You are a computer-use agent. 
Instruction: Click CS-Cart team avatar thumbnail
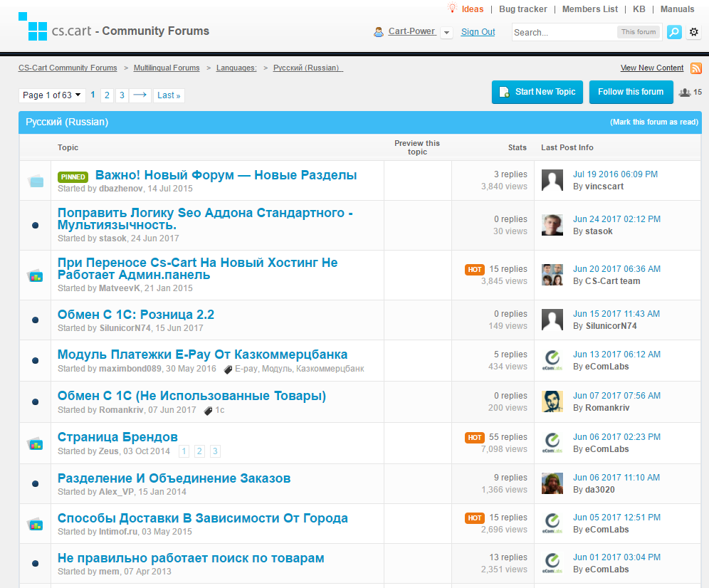coord(552,275)
